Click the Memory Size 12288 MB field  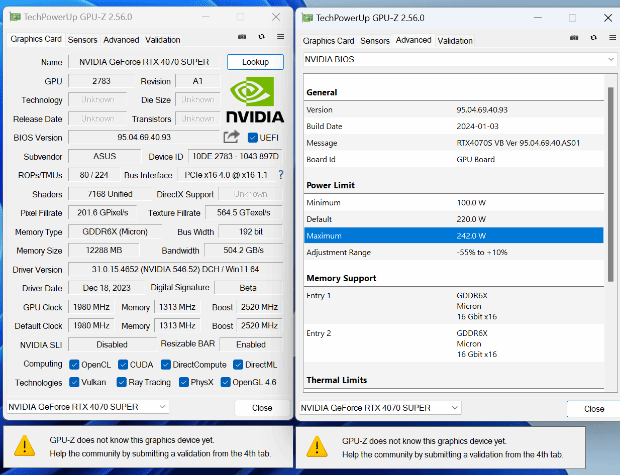pyautogui.click(x=104, y=250)
